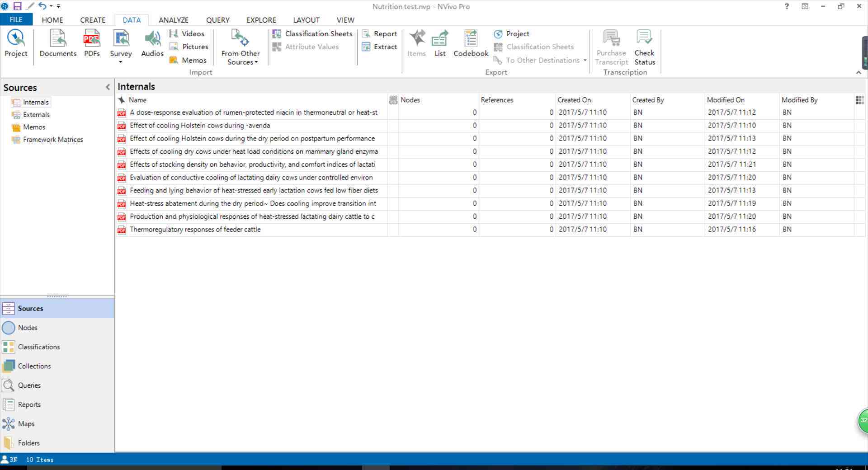Sort list by Created On column
The image size is (868, 470).
[x=593, y=100]
